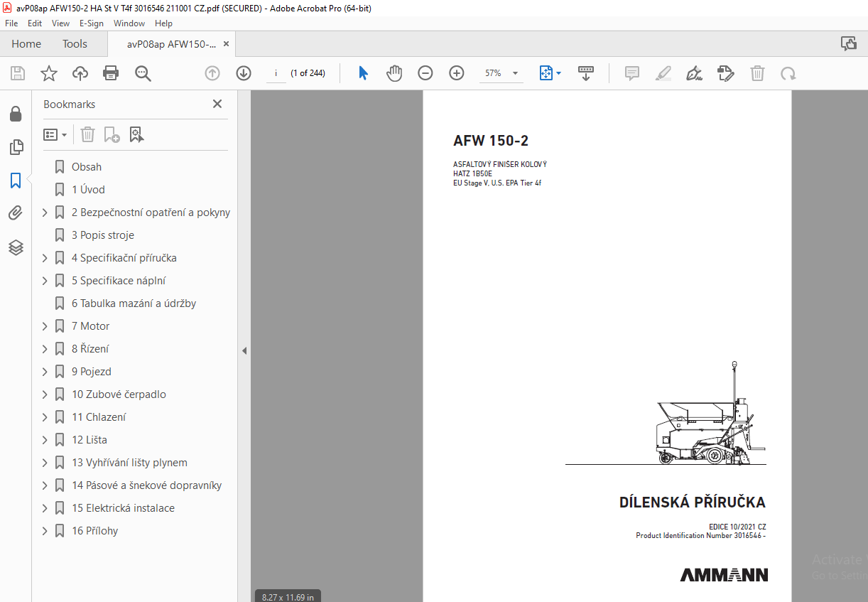Toggle the Bookmarks panel icon
Viewport: 868px width, 602px height.
[16, 181]
